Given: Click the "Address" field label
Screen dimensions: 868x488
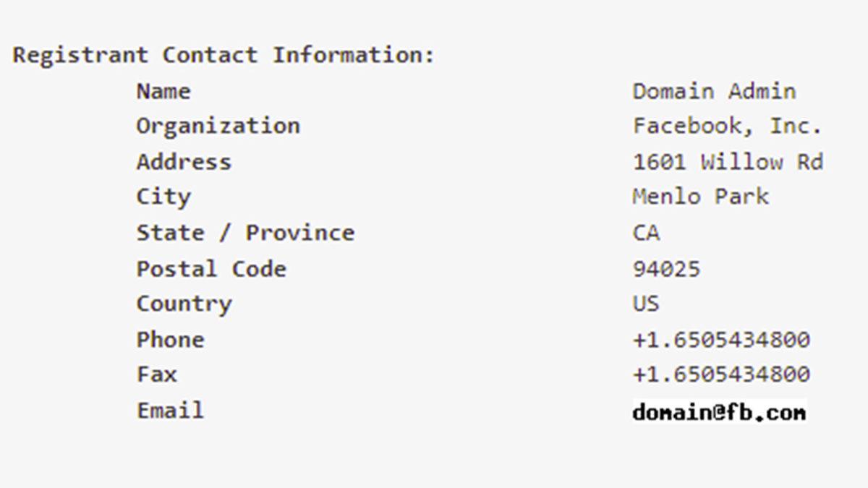Looking at the screenshot, I should pos(184,161).
